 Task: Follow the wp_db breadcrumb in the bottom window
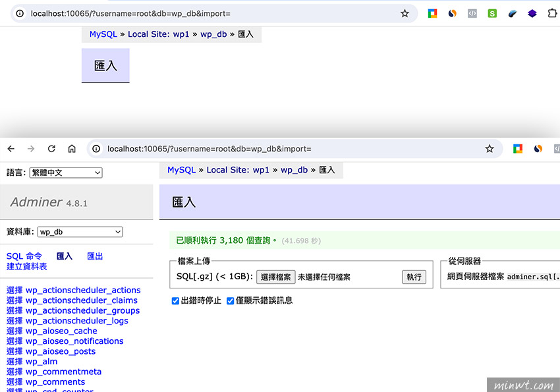coord(294,170)
